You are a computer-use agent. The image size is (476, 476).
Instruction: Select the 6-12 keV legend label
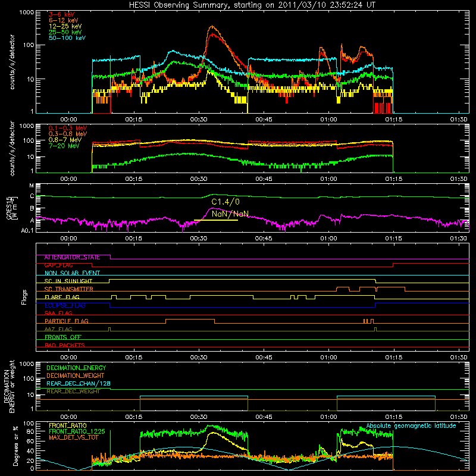64,20
